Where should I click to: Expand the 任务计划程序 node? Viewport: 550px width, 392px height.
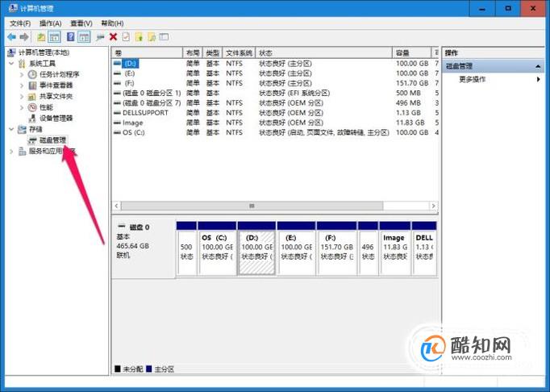[x=22, y=74]
